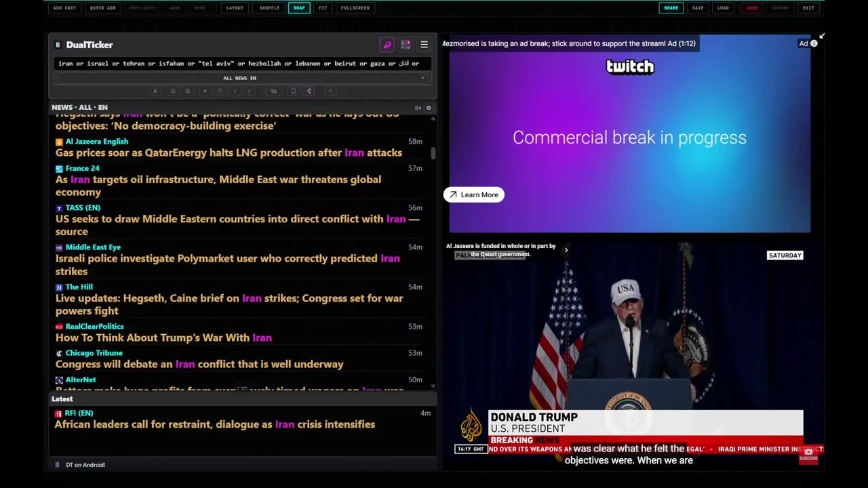Click the LOAD button
Viewport: 868px width, 488px height.
click(723, 8)
